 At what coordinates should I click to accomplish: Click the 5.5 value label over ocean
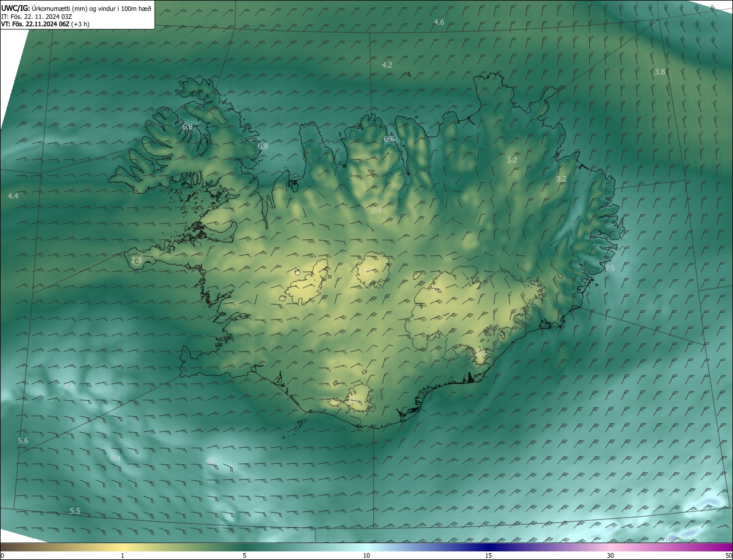click(x=75, y=511)
